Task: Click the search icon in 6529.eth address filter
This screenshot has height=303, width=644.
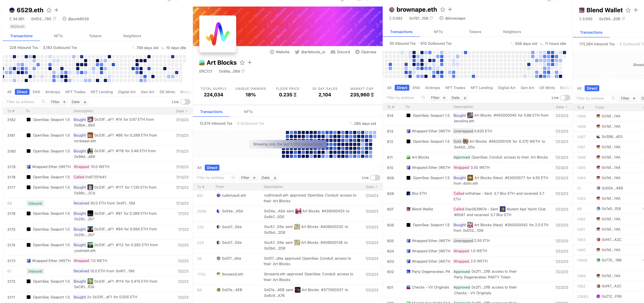Action: 43,102
